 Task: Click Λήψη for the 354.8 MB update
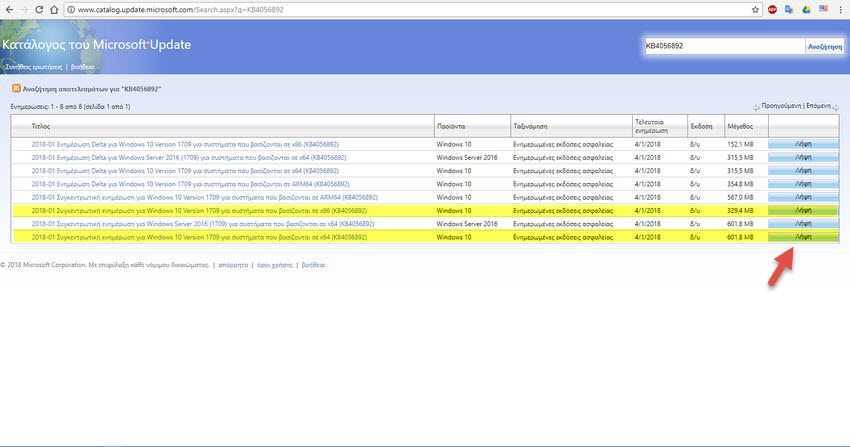coord(803,184)
